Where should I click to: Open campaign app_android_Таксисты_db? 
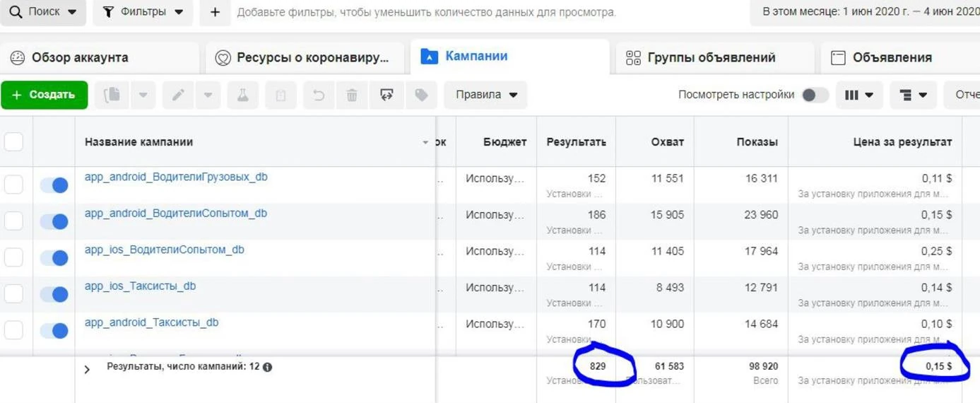(152, 322)
